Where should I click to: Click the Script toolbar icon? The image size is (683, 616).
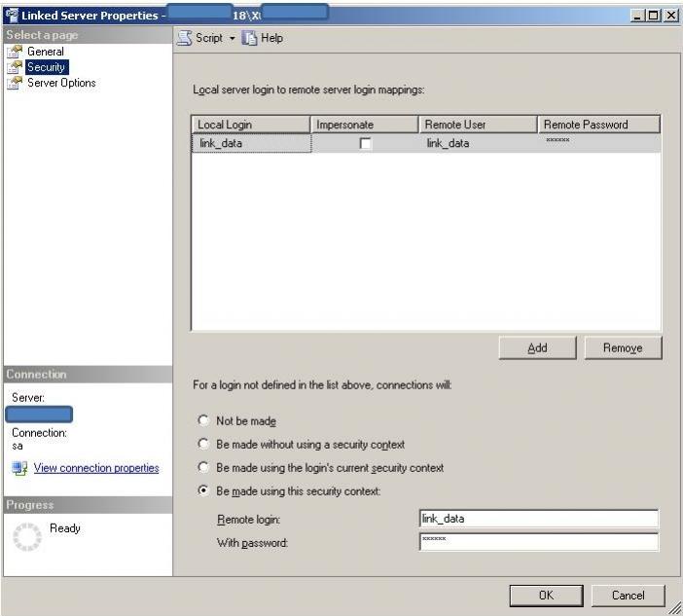[x=184, y=38]
